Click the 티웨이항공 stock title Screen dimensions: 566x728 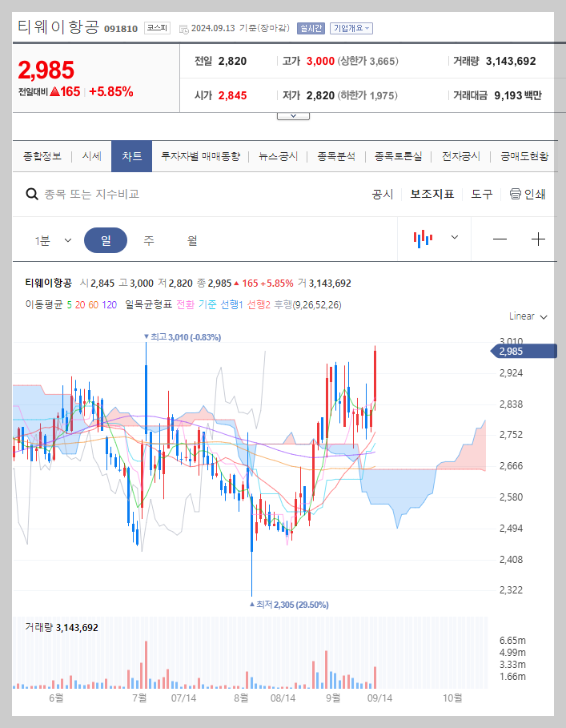pos(58,26)
